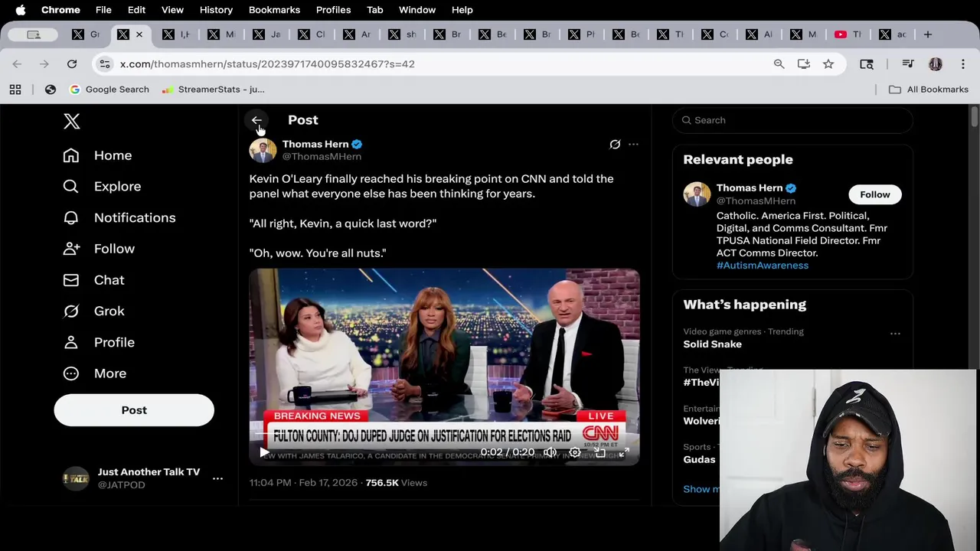This screenshot has width=980, height=551.
Task: Click the X logo in the sidebar
Action: [x=71, y=121]
